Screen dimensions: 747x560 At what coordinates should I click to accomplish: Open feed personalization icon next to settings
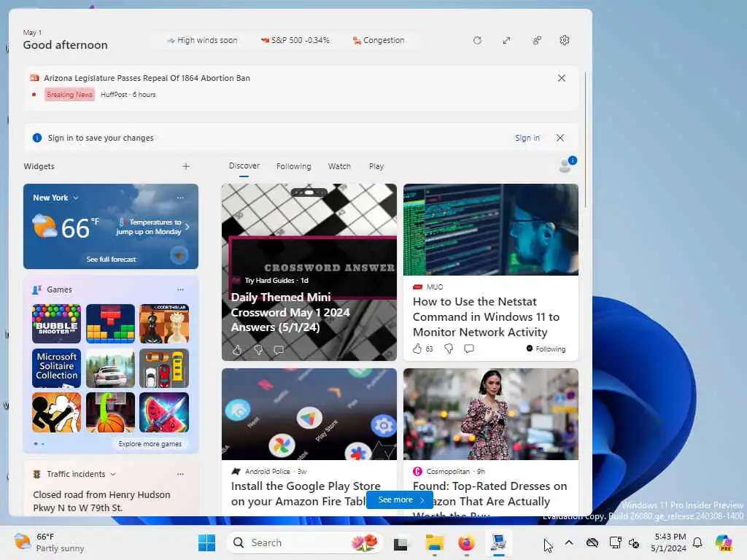coord(536,41)
